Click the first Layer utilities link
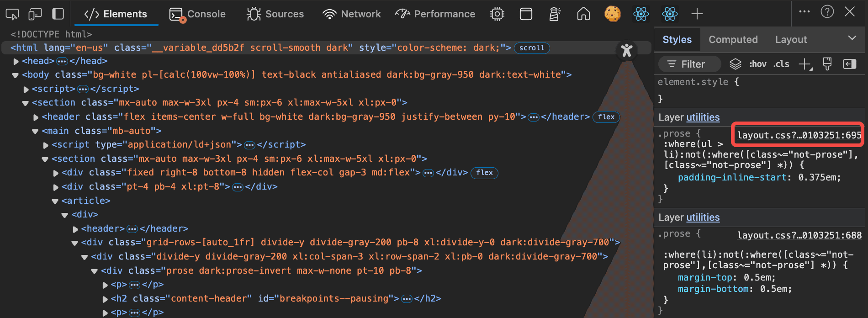Screen dimensions: 868x318 [703, 117]
